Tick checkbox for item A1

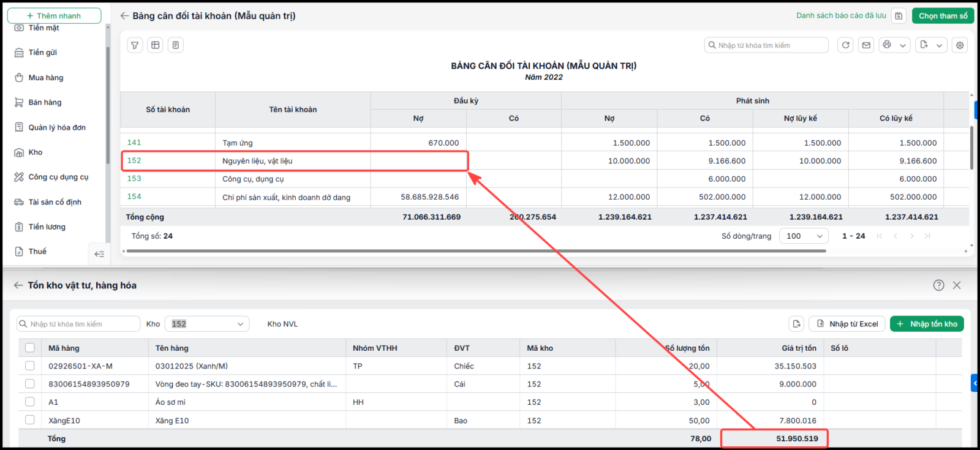click(x=29, y=402)
